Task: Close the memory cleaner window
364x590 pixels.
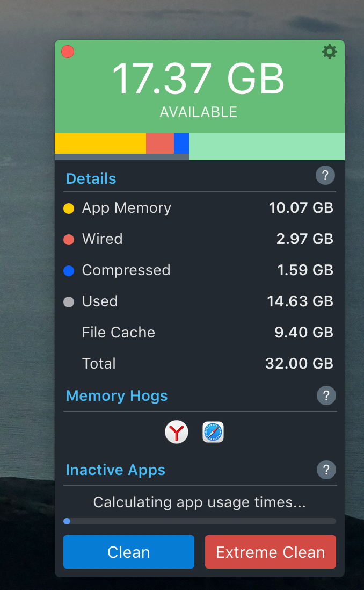Action: 68,52
